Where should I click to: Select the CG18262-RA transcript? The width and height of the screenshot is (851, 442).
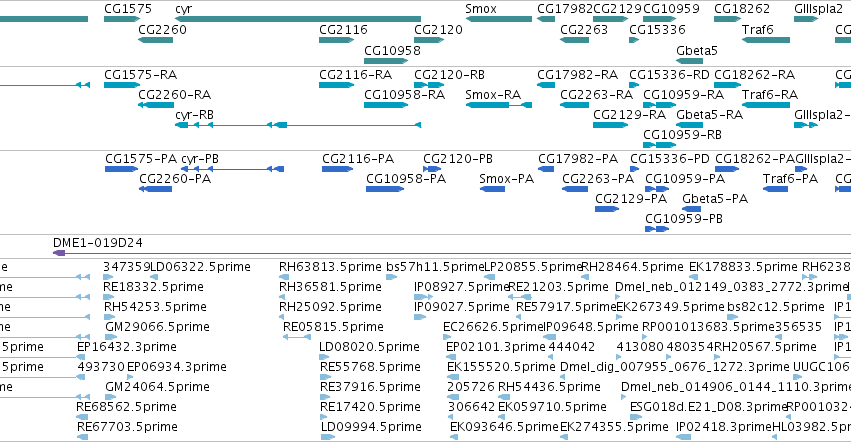728,85
